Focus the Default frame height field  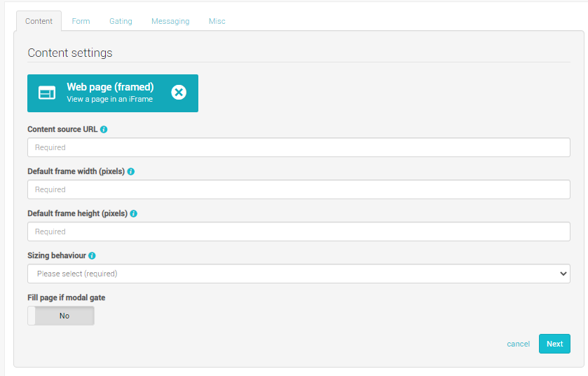299,231
